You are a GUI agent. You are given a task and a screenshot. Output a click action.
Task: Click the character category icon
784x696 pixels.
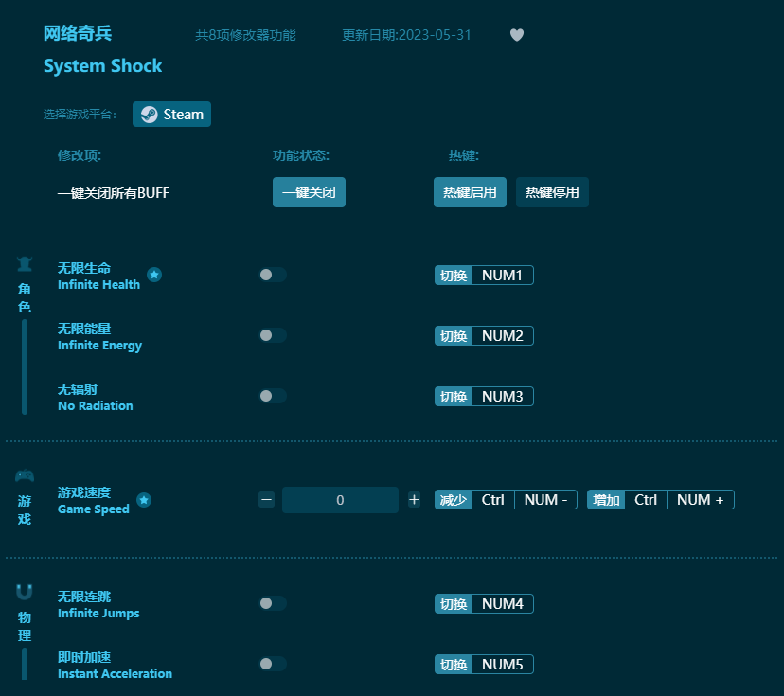tap(25, 264)
